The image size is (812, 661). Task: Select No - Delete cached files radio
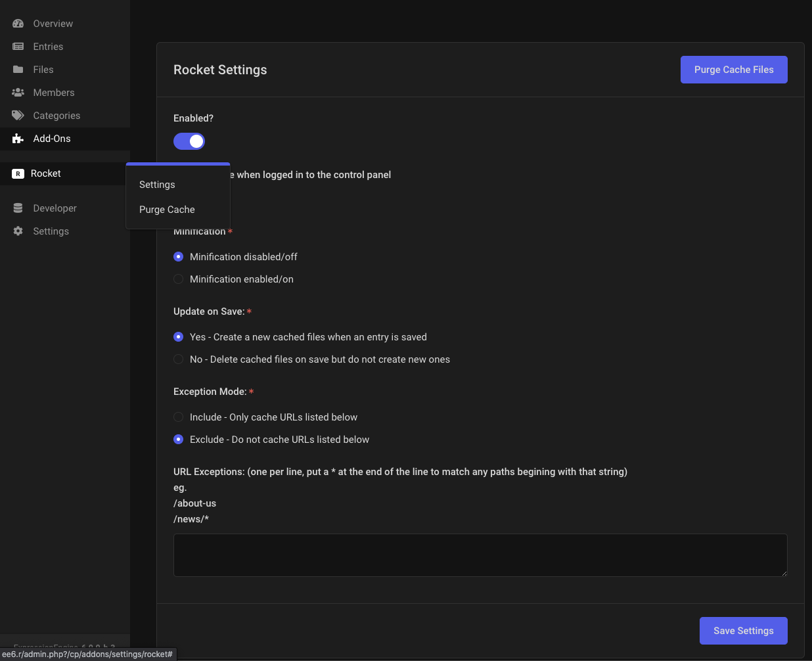(x=178, y=359)
